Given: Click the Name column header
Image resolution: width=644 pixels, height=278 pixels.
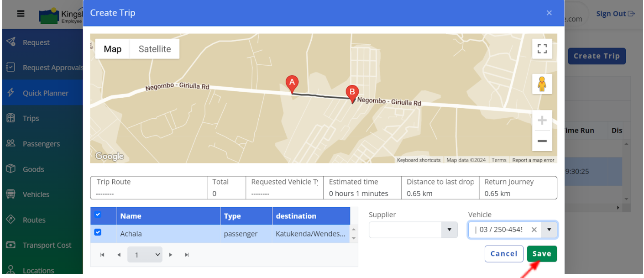Looking at the screenshot, I should click(x=169, y=216).
